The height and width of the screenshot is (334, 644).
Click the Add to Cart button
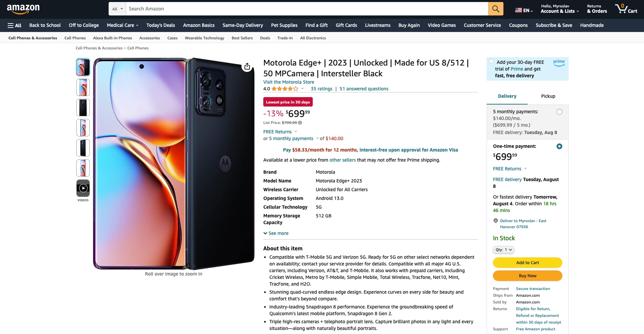tap(527, 262)
